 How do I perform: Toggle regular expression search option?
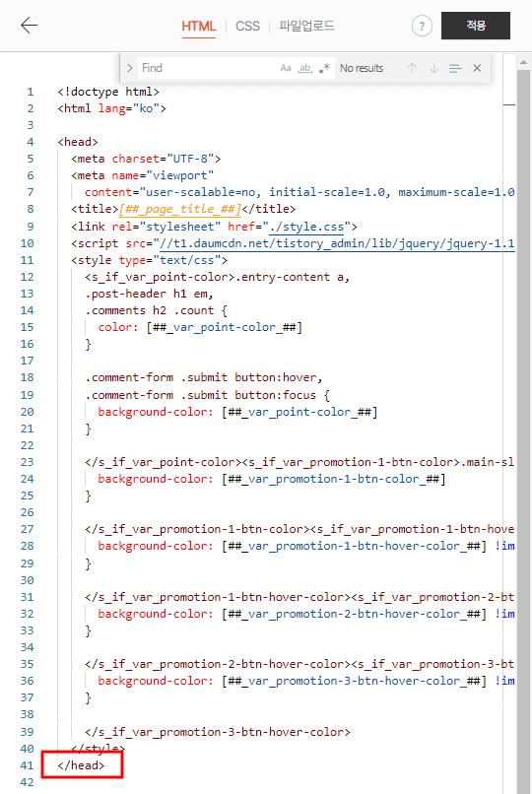(x=324, y=68)
